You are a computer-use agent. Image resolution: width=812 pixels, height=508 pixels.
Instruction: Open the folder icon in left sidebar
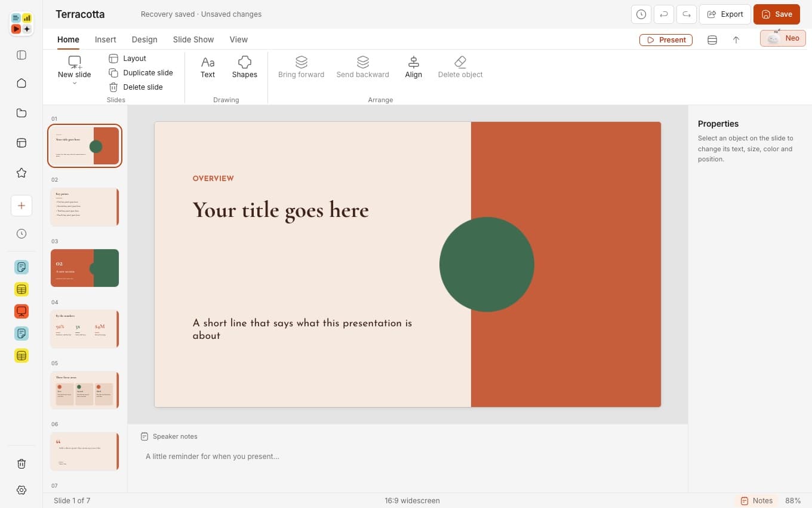tap(21, 113)
